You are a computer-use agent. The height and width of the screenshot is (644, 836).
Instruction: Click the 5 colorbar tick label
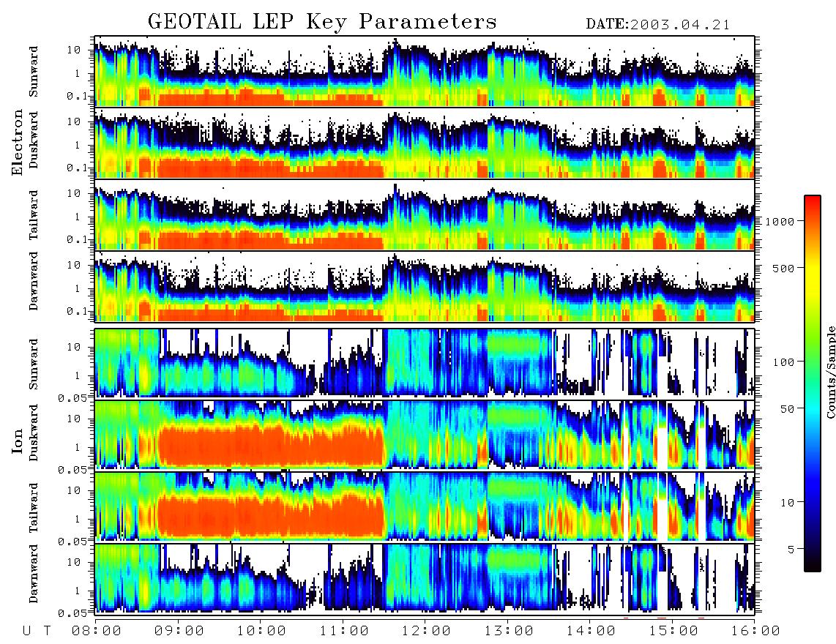tap(791, 549)
